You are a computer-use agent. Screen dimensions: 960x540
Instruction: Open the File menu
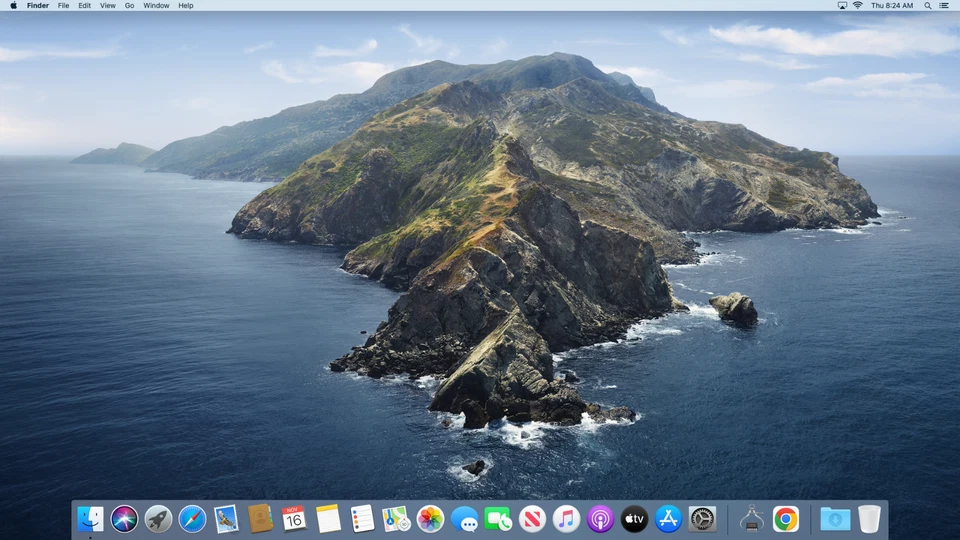(64, 6)
